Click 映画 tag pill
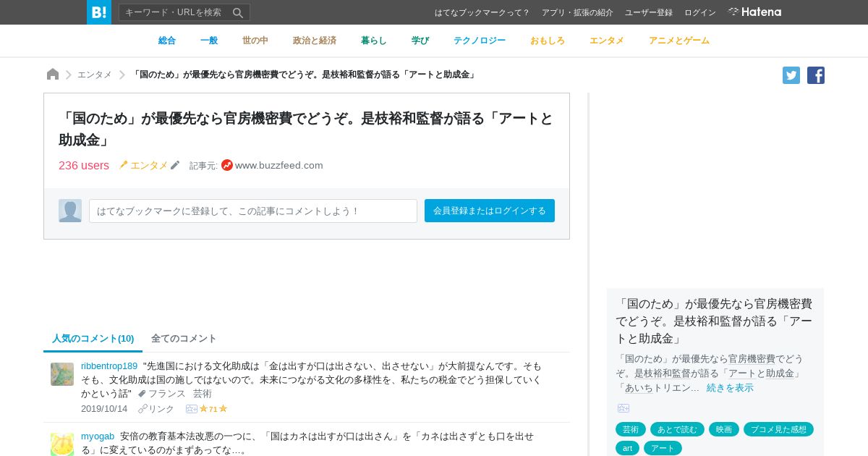This screenshot has width=868, height=456. [x=724, y=429]
